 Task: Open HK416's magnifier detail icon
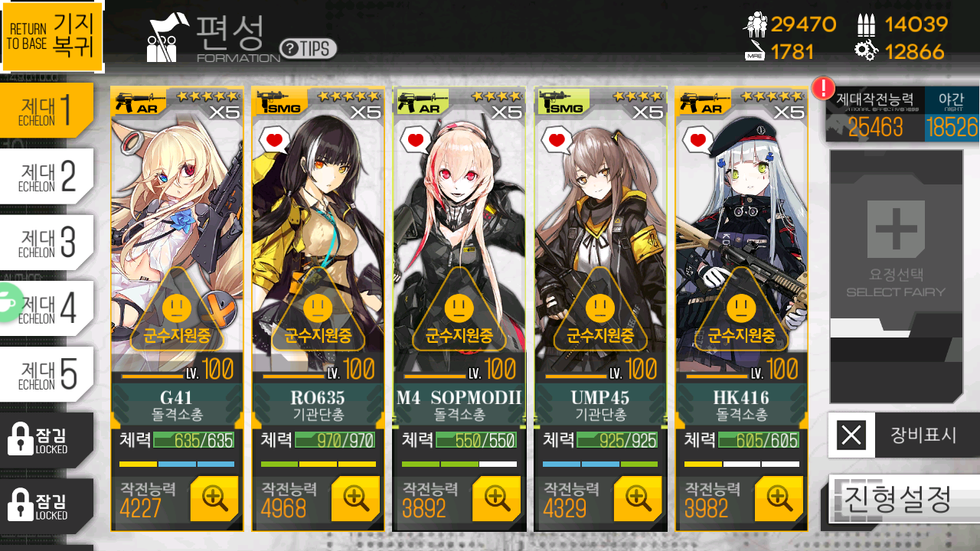(779, 498)
